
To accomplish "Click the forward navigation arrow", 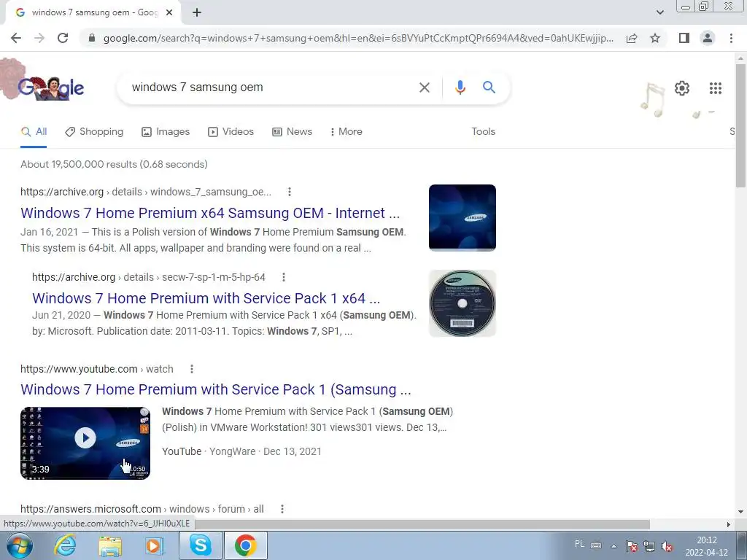I will tap(39, 38).
